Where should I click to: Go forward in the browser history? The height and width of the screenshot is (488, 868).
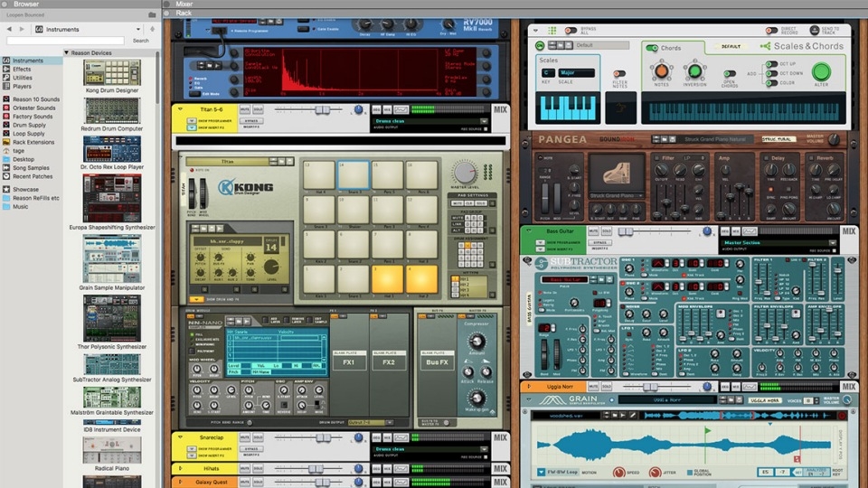click(22, 29)
